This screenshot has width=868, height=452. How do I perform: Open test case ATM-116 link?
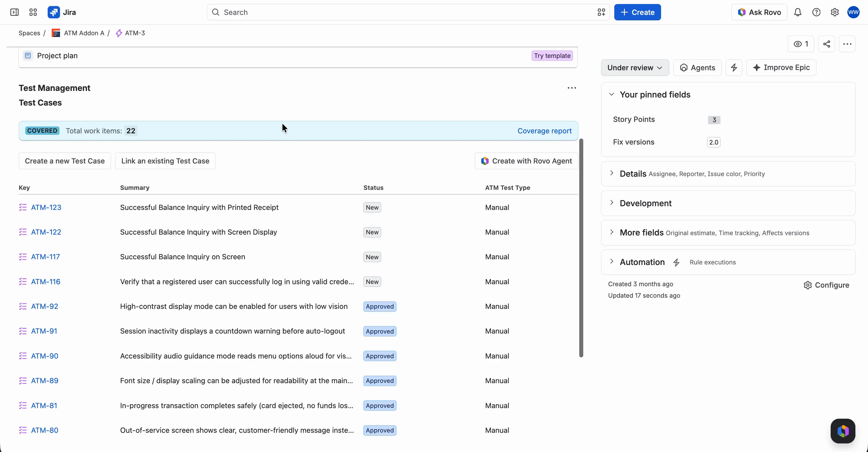tap(46, 282)
